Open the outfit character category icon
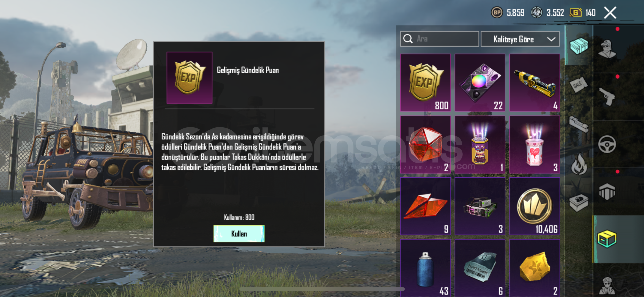Viewport: 644px width, 297px height. pos(607,49)
